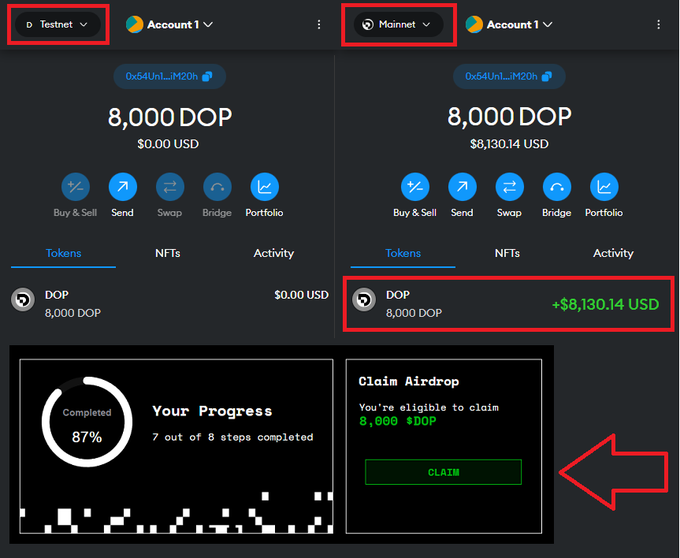This screenshot has height=558, width=680.
Task: Click Send icon in Testnet wallet
Action: click(x=123, y=187)
